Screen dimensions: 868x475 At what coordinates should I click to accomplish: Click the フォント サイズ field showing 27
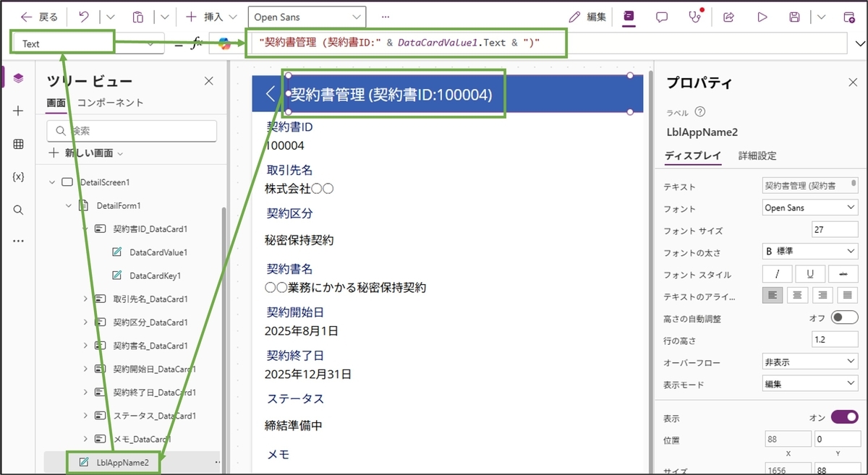(835, 230)
